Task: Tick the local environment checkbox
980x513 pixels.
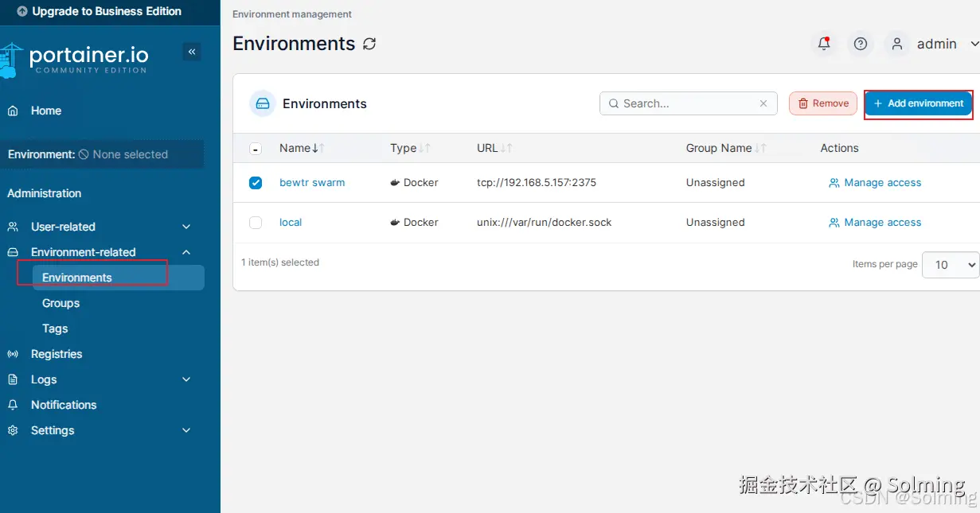Action: point(256,223)
